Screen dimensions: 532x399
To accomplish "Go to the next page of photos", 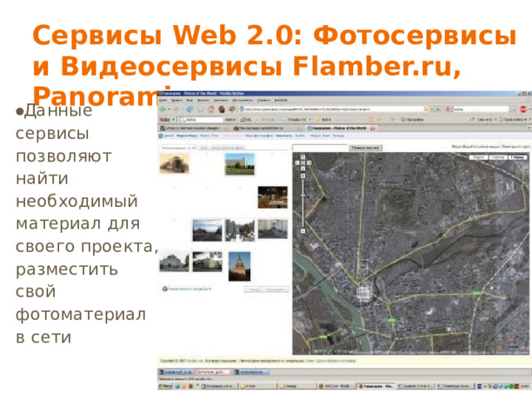I will 275,289.
